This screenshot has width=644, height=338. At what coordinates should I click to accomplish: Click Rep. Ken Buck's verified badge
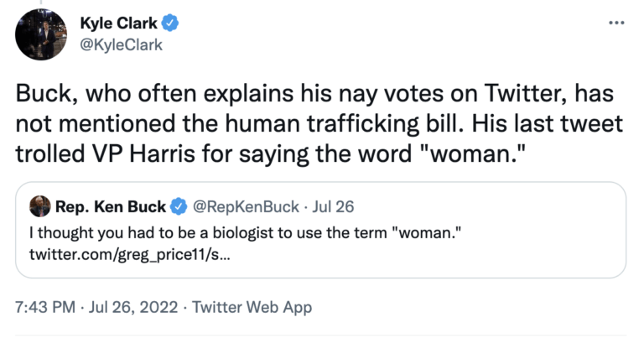[x=179, y=205]
